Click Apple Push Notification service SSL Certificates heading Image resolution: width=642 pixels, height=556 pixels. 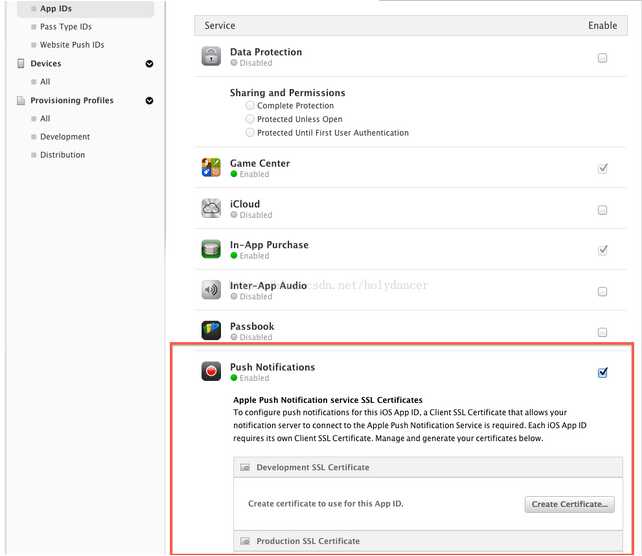point(328,400)
